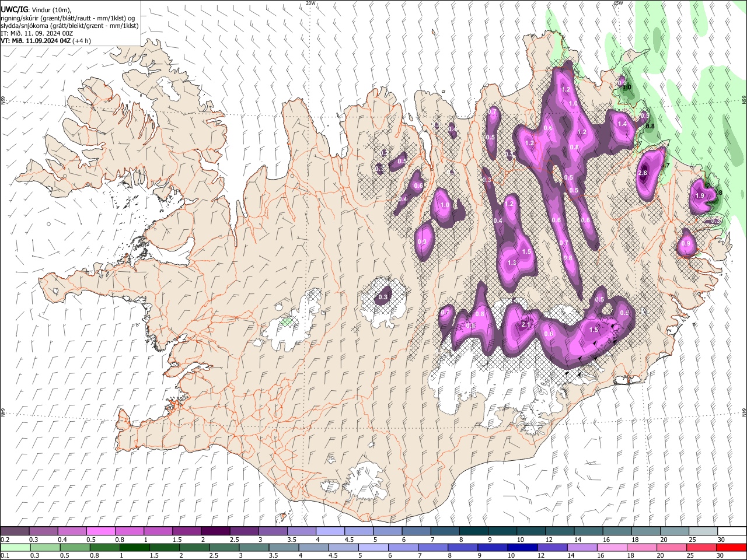Click the 20W longitude label at top
This screenshot has height=560, width=747.
tap(311, 3)
